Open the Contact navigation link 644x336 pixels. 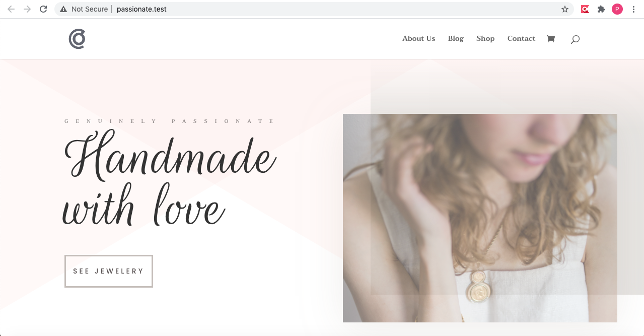click(x=521, y=38)
